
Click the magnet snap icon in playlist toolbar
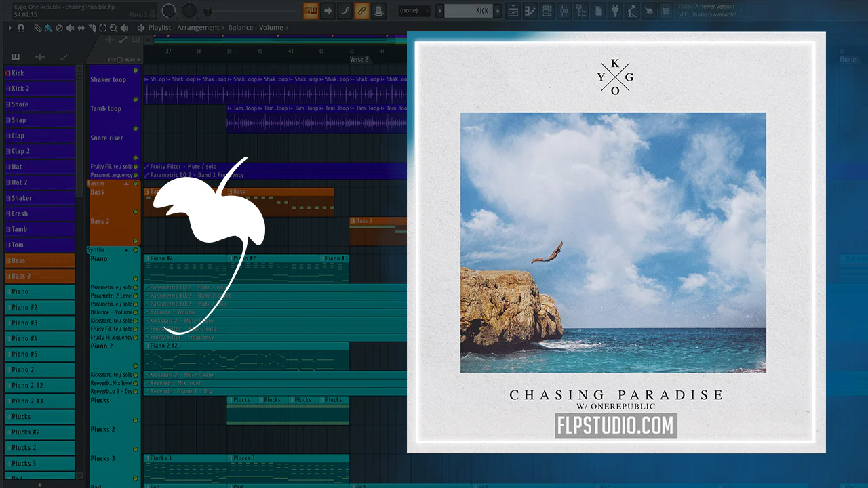pyautogui.click(x=21, y=28)
